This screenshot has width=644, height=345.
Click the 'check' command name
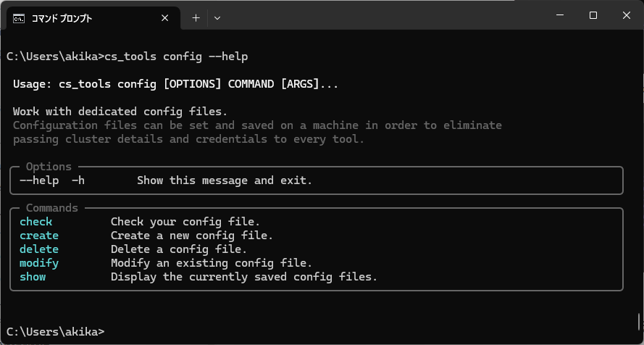pyautogui.click(x=36, y=222)
